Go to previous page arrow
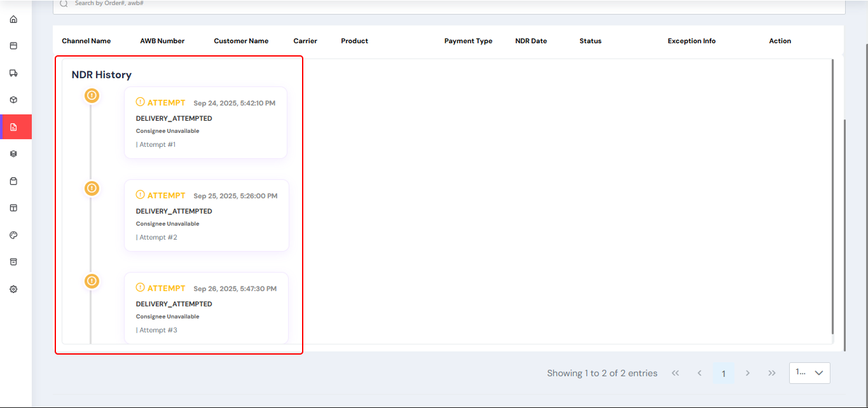 (699, 373)
